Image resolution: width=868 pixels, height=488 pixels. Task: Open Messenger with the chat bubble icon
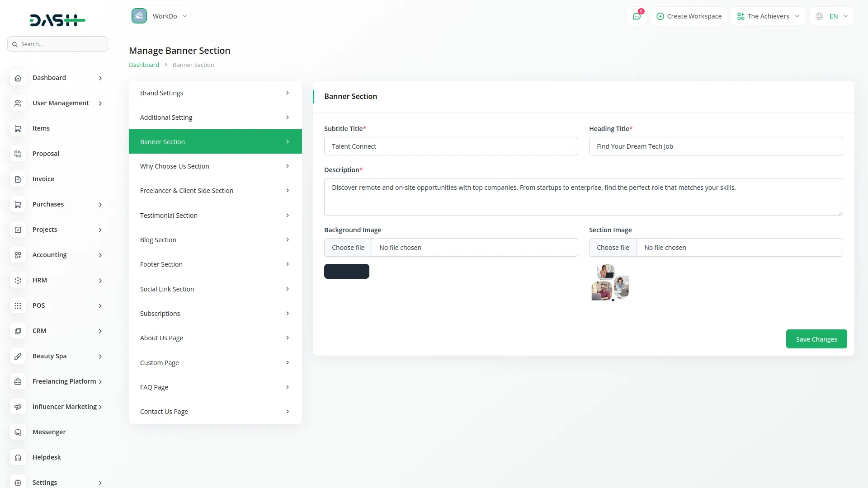(x=18, y=432)
